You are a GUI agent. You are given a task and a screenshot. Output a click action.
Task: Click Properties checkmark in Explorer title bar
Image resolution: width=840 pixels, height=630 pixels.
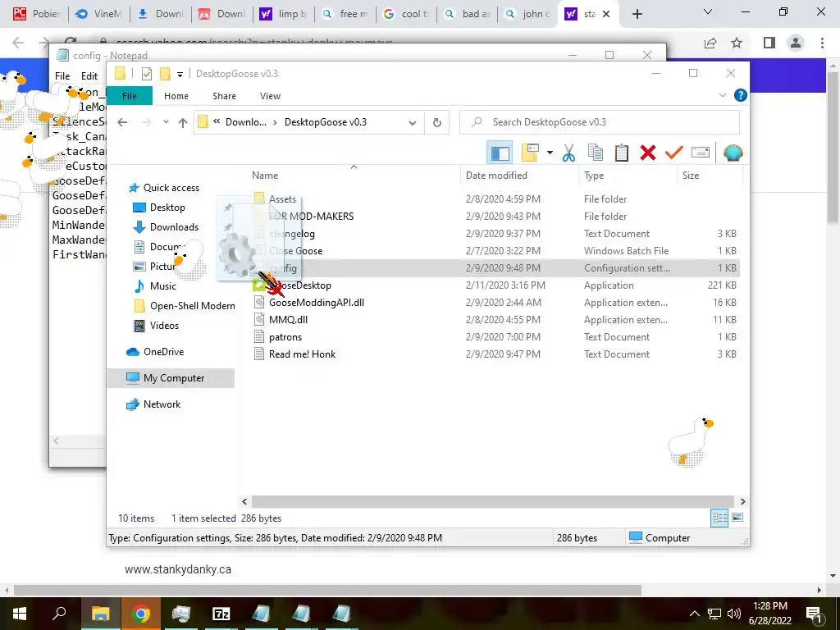coord(146,74)
